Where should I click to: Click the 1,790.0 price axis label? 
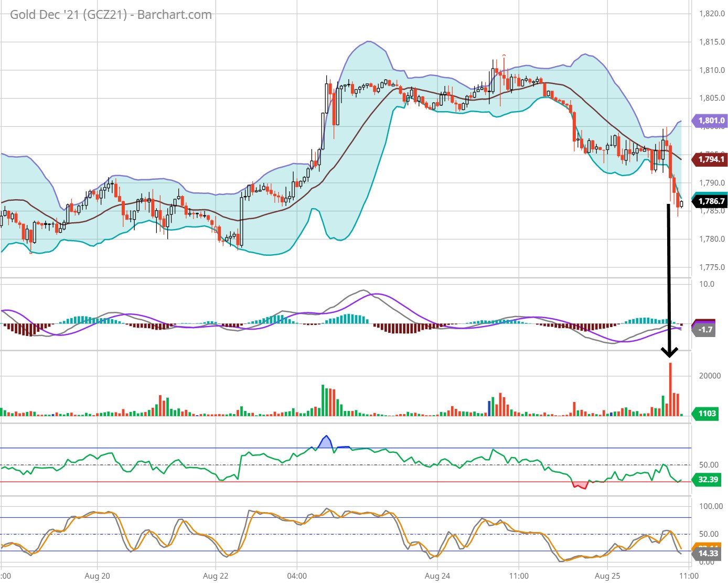point(712,183)
